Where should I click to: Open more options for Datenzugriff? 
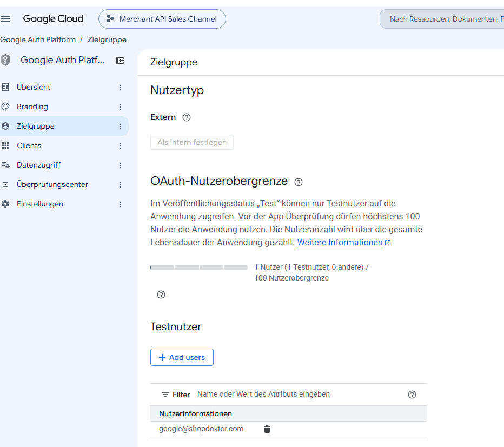click(x=120, y=165)
